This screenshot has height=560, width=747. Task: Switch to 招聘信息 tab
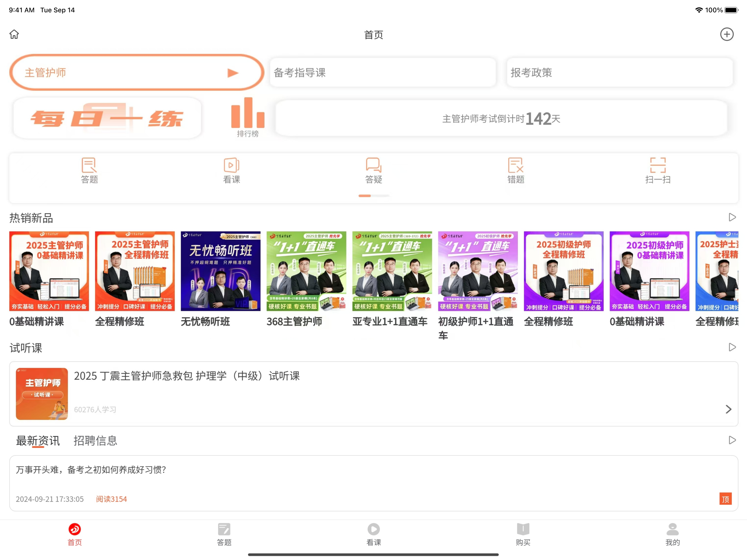coord(95,441)
